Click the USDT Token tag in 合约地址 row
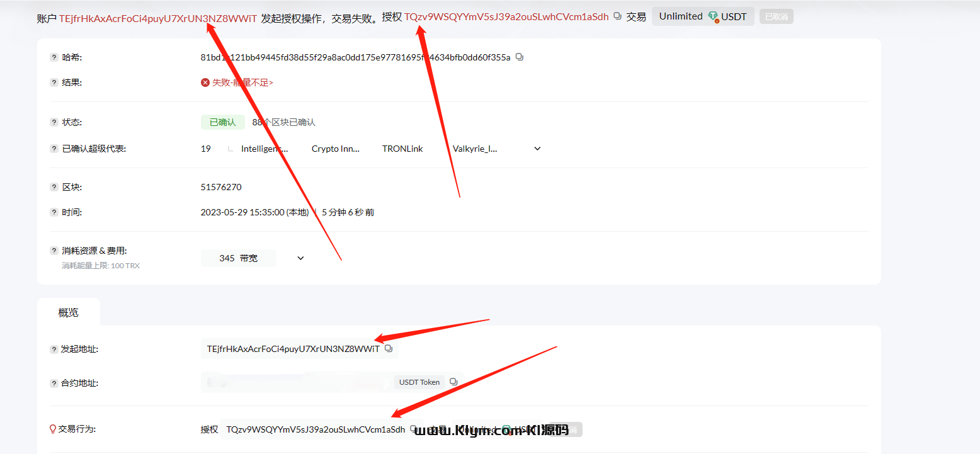 coord(419,382)
